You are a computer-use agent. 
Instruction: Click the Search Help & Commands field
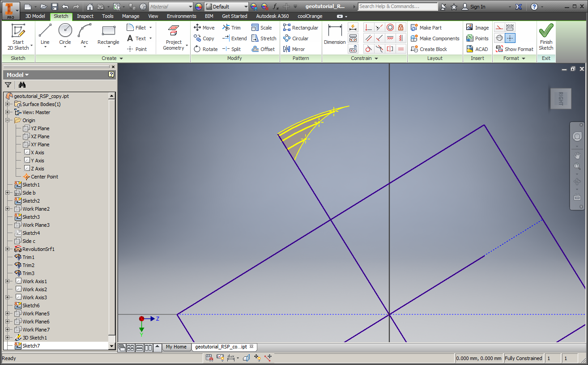[x=398, y=6]
